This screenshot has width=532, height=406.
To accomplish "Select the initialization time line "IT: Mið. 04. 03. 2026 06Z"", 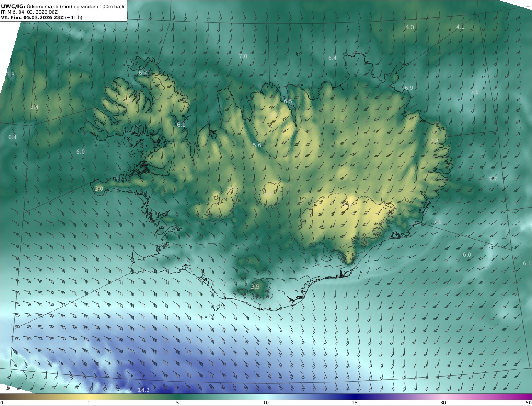I will tap(29, 12).
